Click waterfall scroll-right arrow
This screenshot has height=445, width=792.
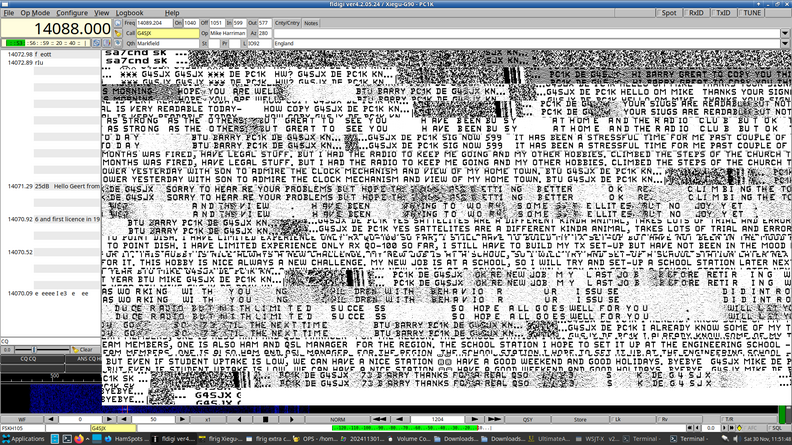(291, 419)
